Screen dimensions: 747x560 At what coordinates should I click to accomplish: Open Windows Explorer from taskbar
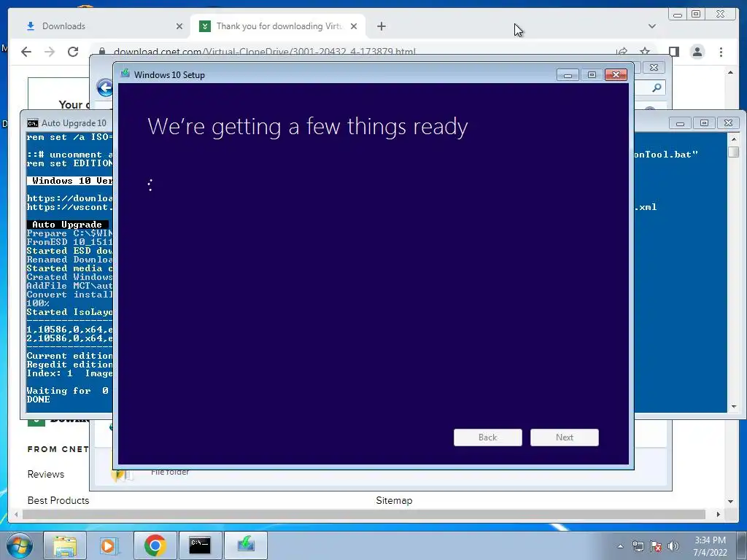(x=65, y=545)
